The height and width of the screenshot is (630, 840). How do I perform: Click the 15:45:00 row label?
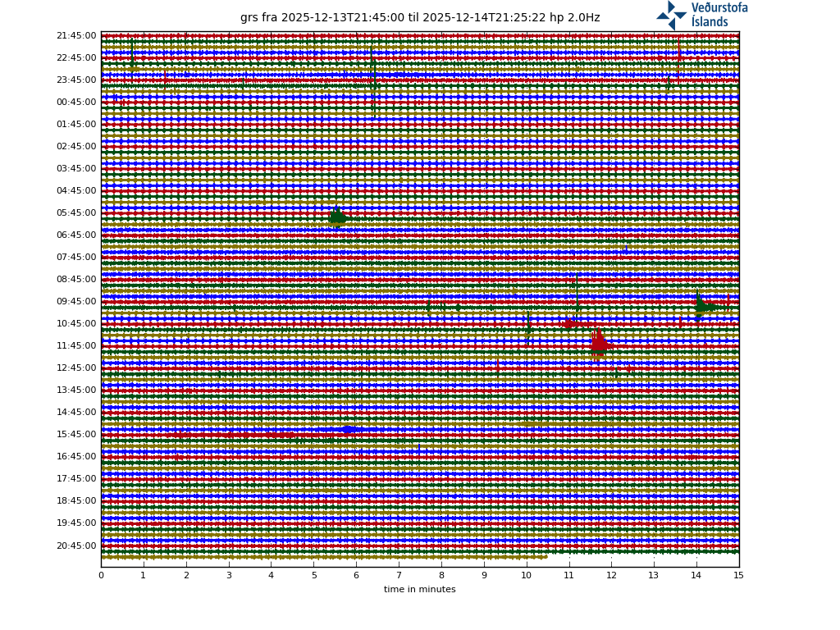point(76,435)
